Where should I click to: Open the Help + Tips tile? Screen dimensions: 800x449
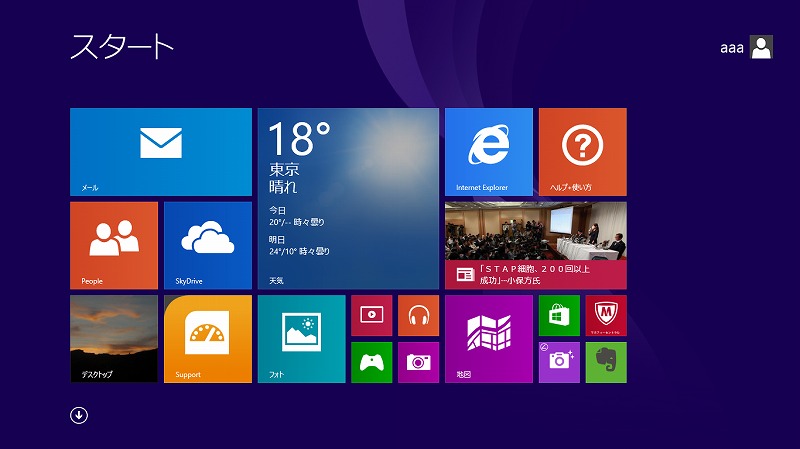583,152
